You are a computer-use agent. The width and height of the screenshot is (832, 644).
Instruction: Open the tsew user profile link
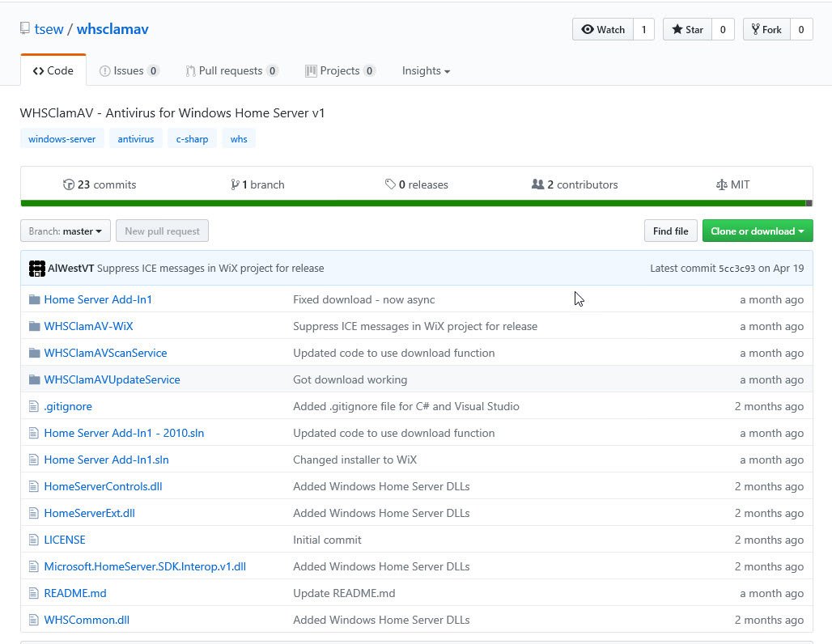(49, 28)
